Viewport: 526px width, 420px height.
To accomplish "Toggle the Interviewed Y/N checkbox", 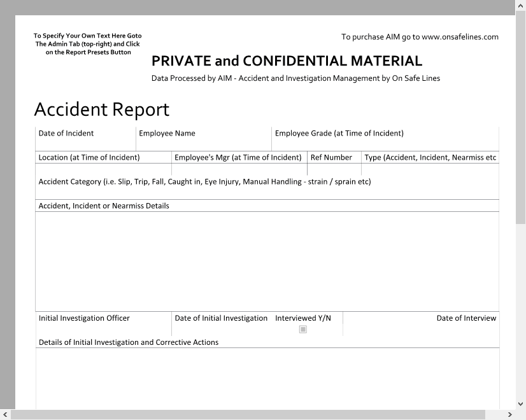I will pos(303,330).
